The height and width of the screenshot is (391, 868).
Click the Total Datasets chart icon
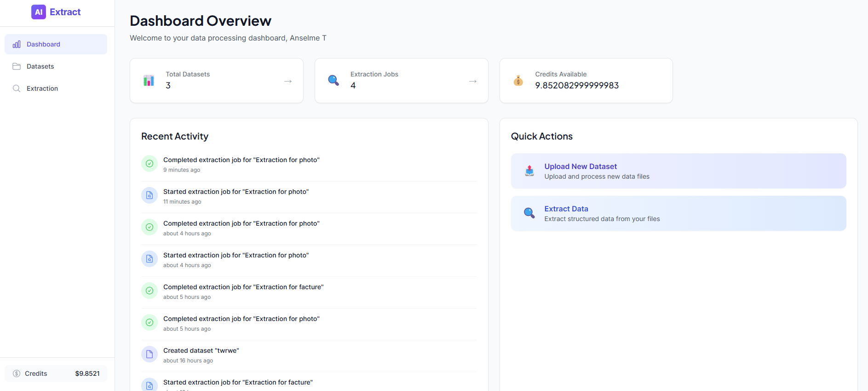[x=149, y=81]
